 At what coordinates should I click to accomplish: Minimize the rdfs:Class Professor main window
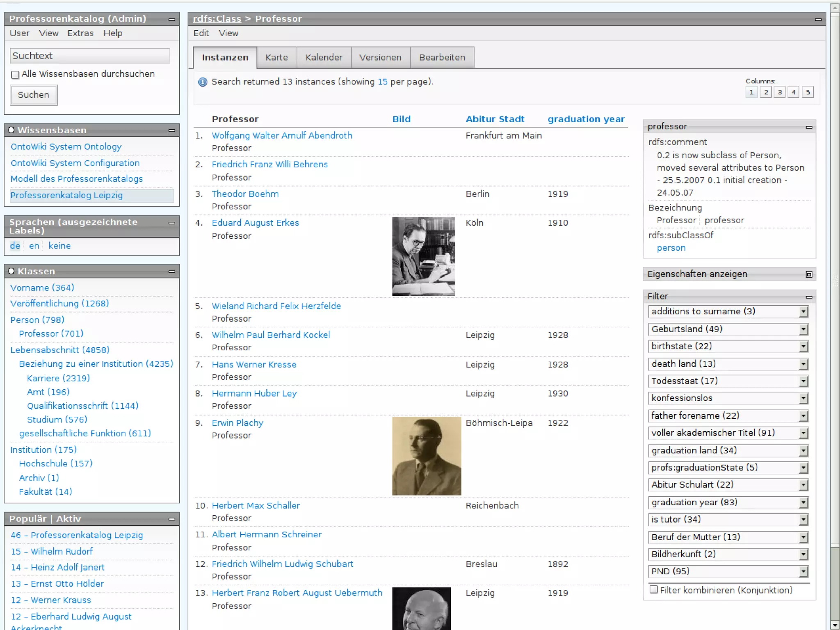click(818, 19)
